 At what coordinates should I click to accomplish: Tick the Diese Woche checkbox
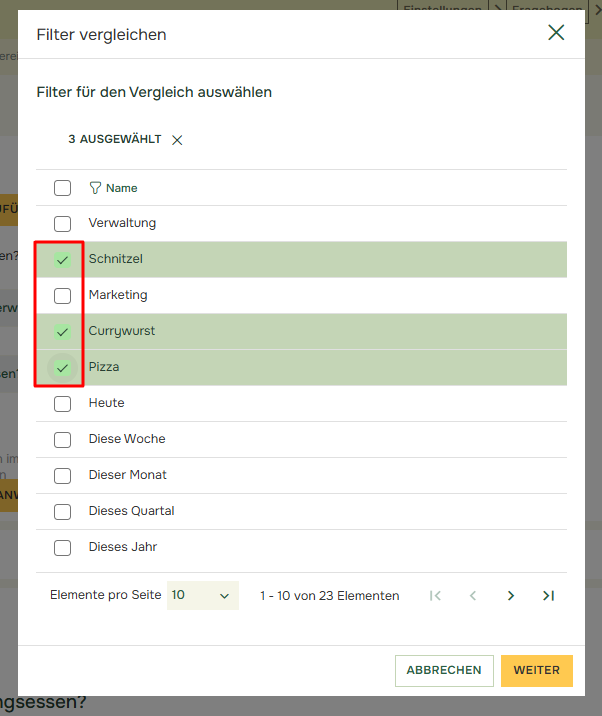pos(62,440)
